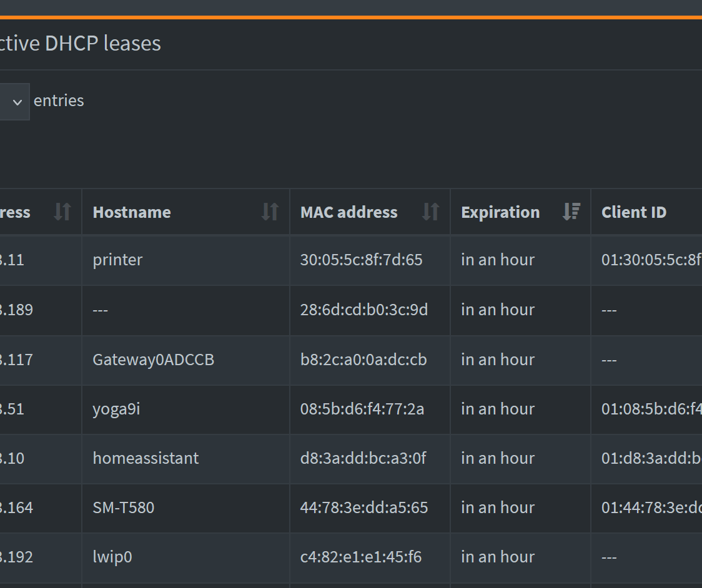This screenshot has height=588, width=702.
Task: Click MAC address 28:6d:cd:b0:3c:9d
Action: click(364, 310)
